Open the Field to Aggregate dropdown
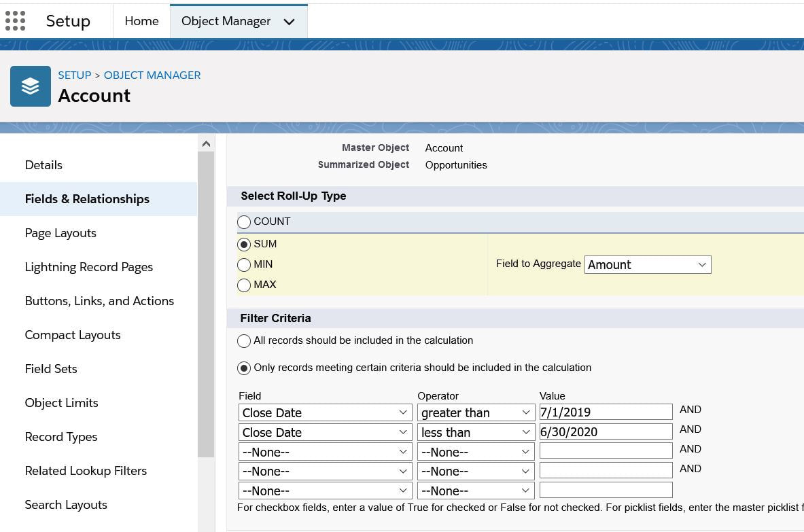 [648, 264]
